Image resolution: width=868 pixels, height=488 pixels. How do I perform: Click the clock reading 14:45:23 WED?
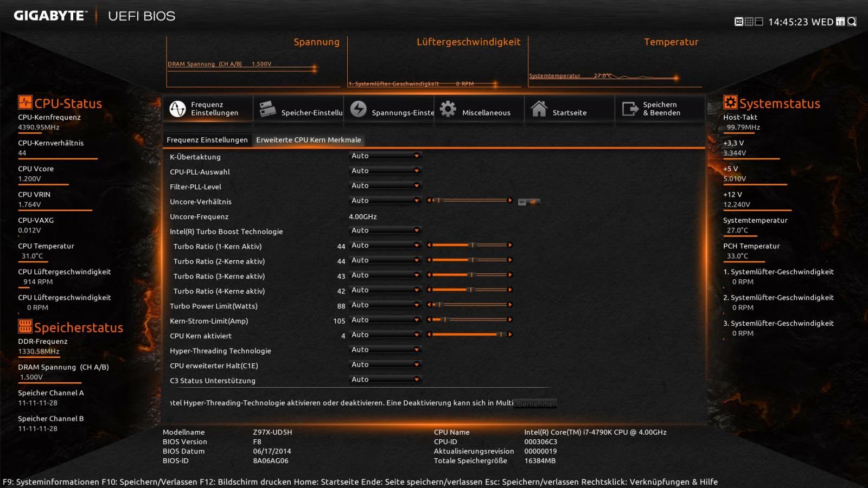[x=801, y=22]
